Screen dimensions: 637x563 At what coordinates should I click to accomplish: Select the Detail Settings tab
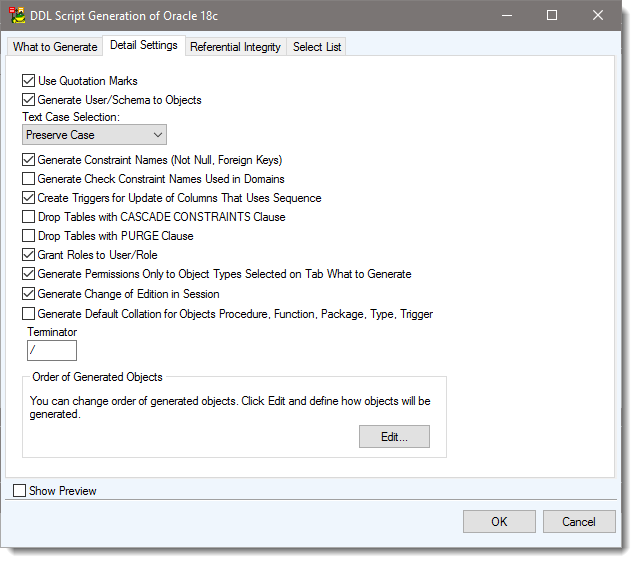[x=144, y=45]
